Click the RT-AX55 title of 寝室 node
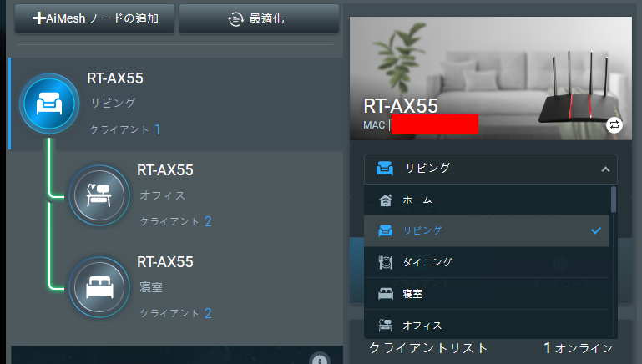 [x=165, y=262]
